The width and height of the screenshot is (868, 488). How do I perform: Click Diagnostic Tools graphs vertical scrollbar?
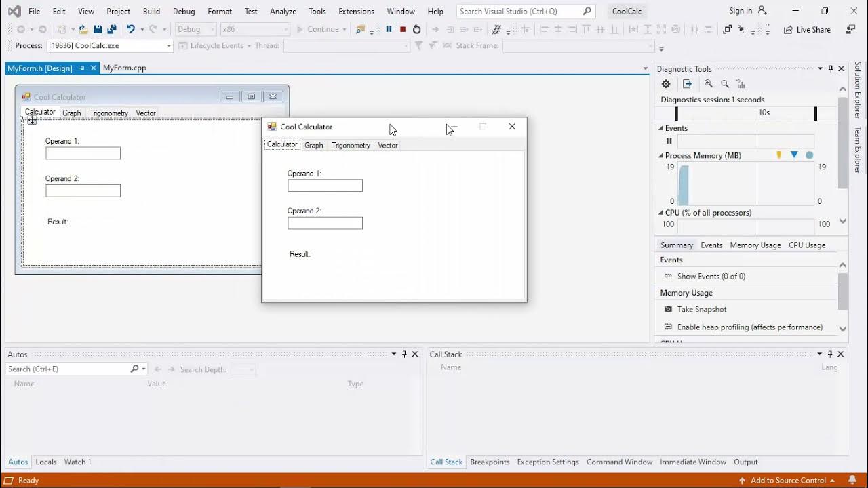[843, 156]
